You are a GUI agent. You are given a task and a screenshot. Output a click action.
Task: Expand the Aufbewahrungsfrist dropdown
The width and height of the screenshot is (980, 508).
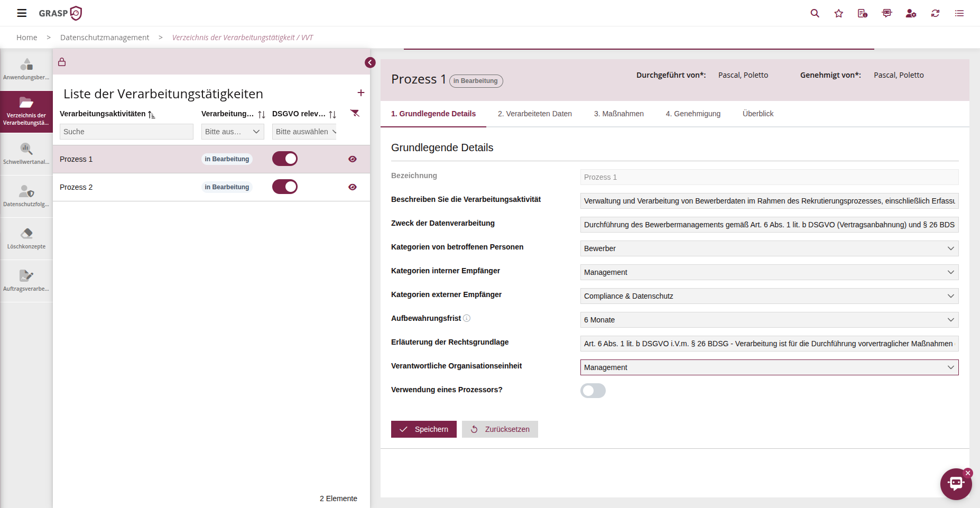769,320
